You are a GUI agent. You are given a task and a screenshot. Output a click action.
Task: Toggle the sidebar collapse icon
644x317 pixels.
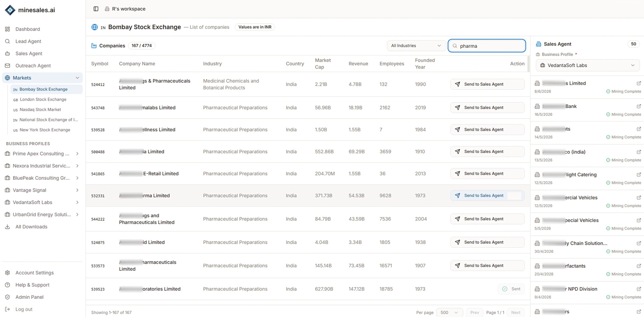(x=96, y=9)
